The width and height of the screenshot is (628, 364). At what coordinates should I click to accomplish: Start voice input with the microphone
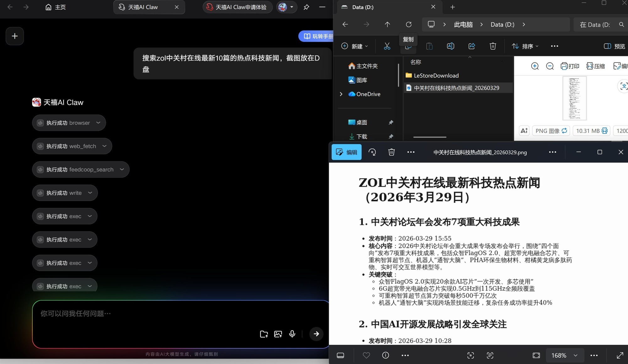(292, 334)
